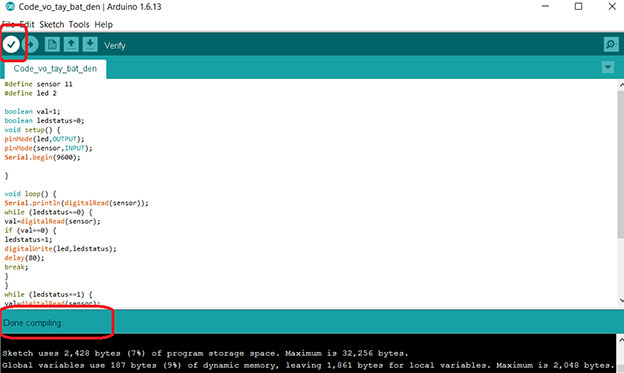
Task: Click the '#define sensor 11' line
Action: pyautogui.click(x=39, y=84)
